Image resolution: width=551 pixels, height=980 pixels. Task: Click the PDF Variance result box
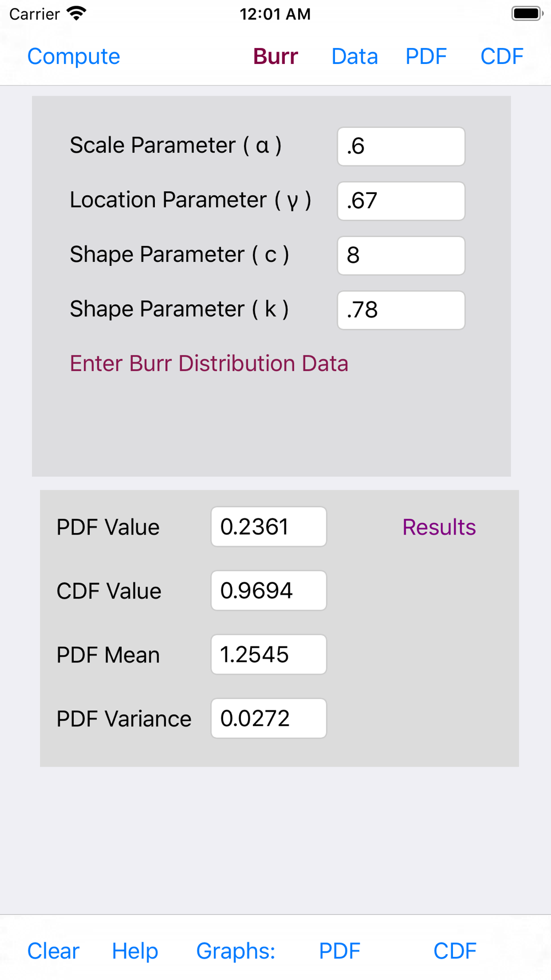pos(269,719)
